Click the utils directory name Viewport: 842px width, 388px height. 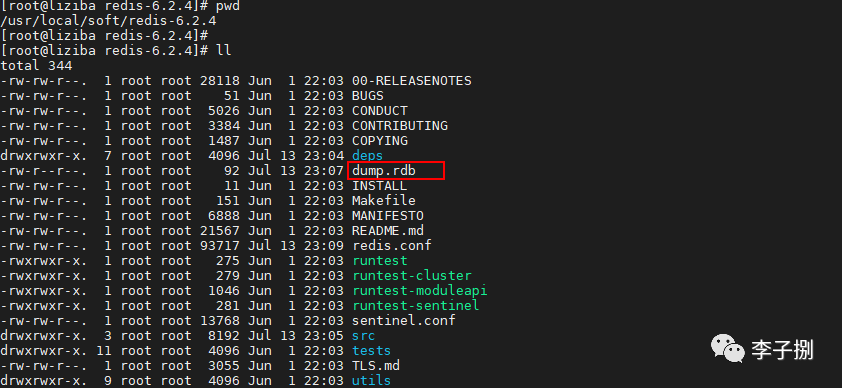(x=372, y=382)
